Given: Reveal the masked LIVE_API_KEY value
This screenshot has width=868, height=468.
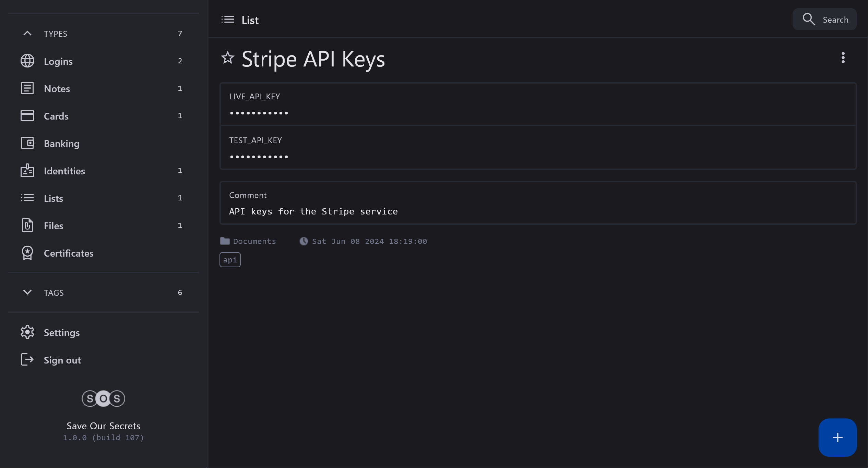Looking at the screenshot, I should point(259,113).
